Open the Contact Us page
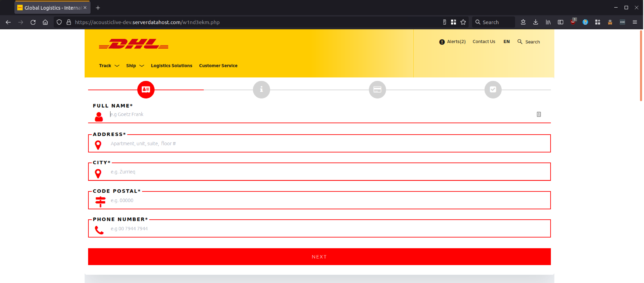Image resolution: width=644 pixels, height=283 pixels. (x=484, y=41)
